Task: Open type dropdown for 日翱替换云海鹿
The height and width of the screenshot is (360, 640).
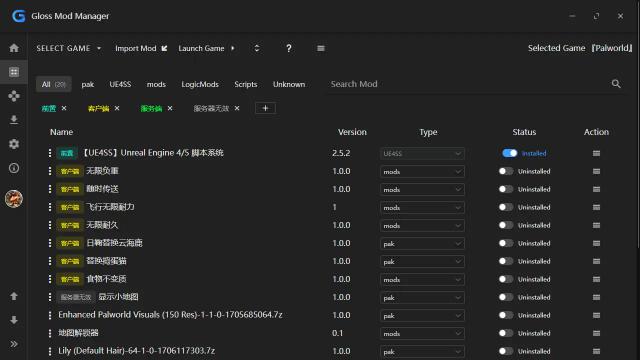Action: point(422,243)
